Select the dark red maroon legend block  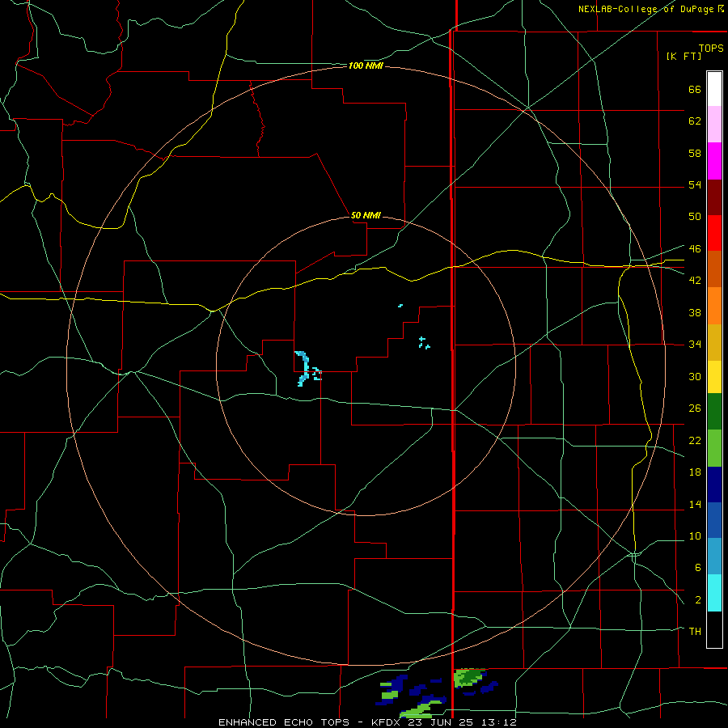(x=714, y=197)
